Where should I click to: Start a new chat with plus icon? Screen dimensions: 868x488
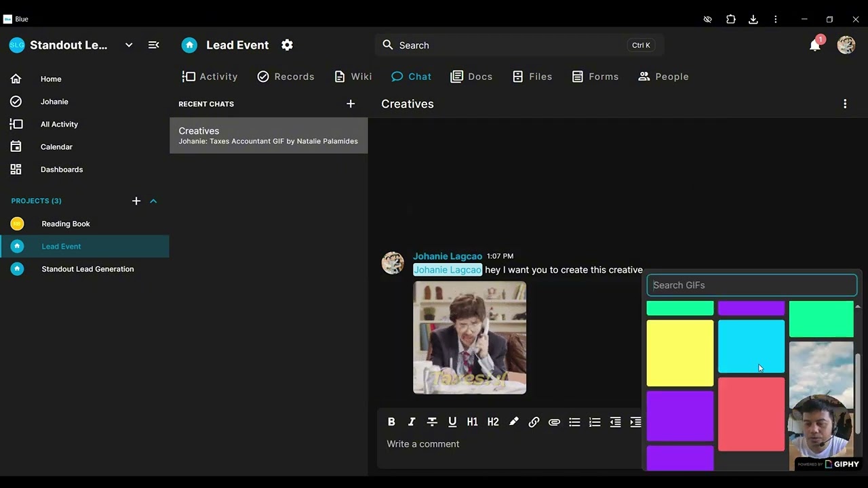click(351, 104)
